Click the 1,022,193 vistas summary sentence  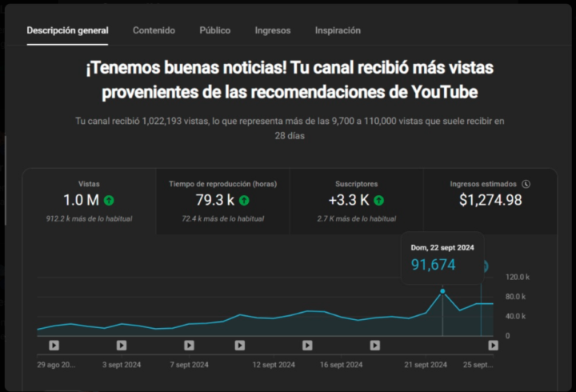(x=290, y=128)
